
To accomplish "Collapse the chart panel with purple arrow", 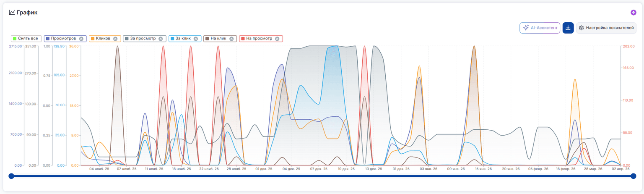I will (634, 13).
